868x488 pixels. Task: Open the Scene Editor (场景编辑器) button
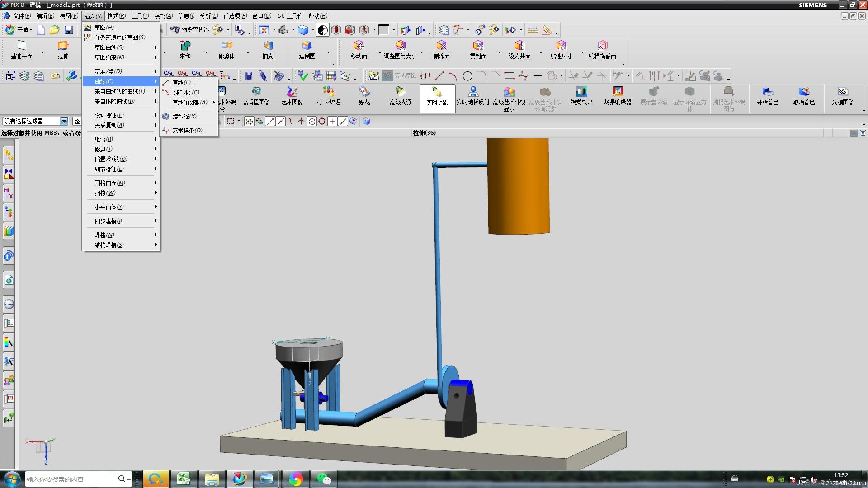pos(618,96)
